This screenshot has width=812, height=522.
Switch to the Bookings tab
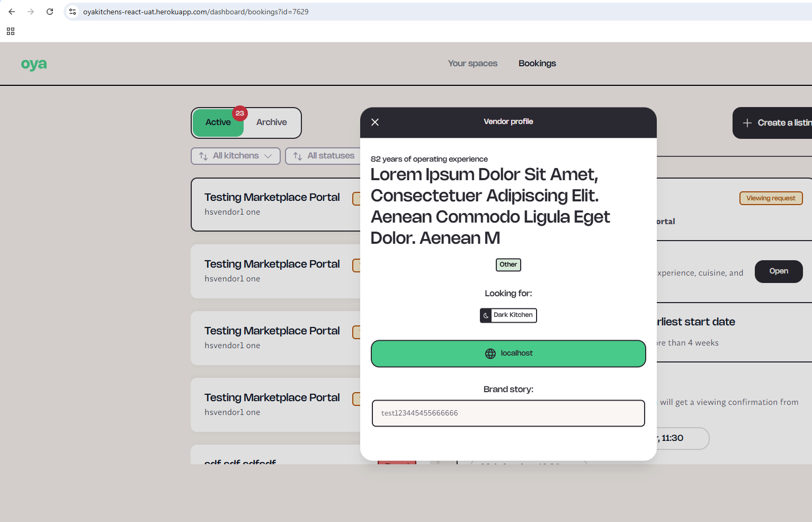pyautogui.click(x=537, y=63)
